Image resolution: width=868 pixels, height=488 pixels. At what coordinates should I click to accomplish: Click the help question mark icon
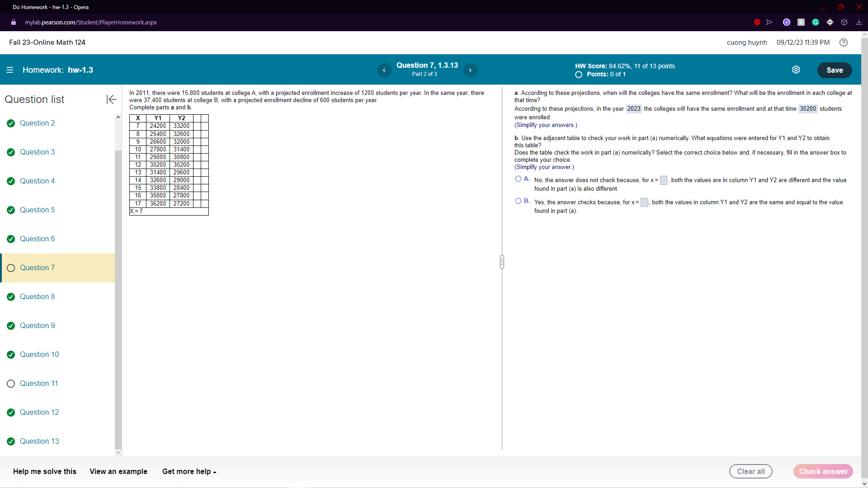coord(844,42)
